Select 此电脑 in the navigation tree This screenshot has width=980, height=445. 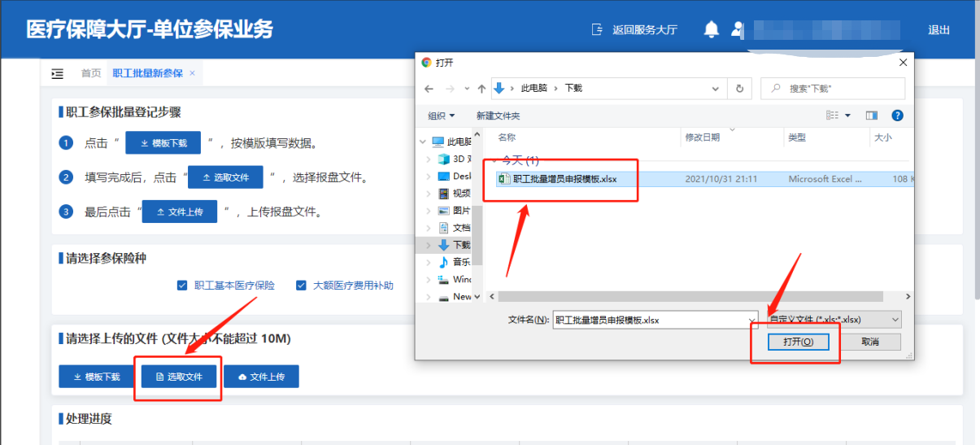(x=451, y=142)
